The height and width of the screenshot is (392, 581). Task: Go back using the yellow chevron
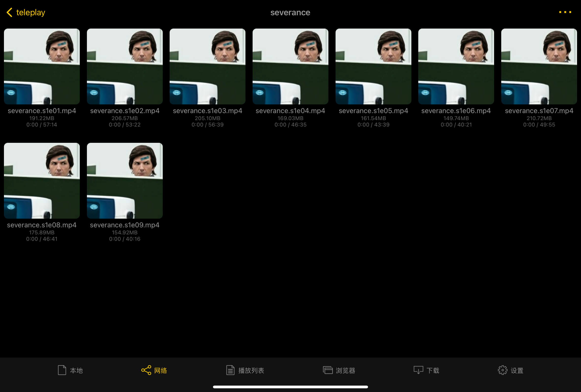pos(10,12)
